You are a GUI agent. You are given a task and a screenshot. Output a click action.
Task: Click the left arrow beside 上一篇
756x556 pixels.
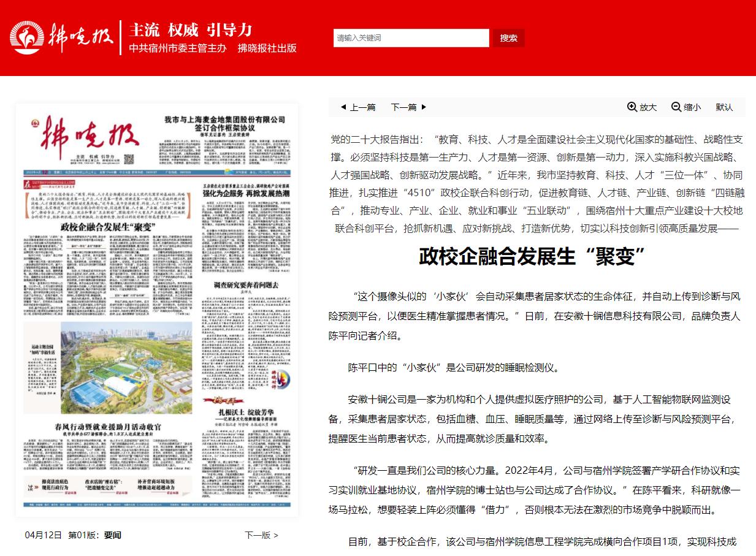(x=343, y=107)
